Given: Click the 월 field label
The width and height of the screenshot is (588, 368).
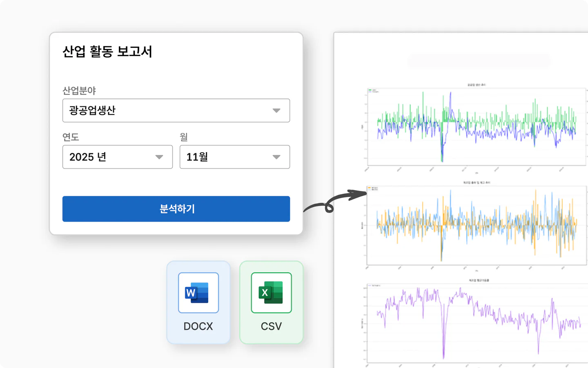Looking at the screenshot, I should (184, 137).
